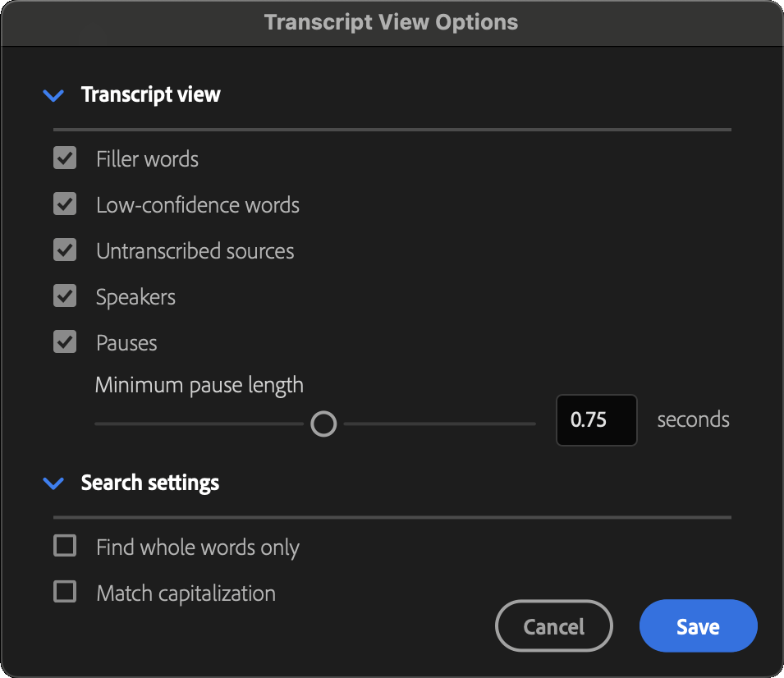
Task: Cancel the Transcript View Options dialog
Action: point(554,626)
